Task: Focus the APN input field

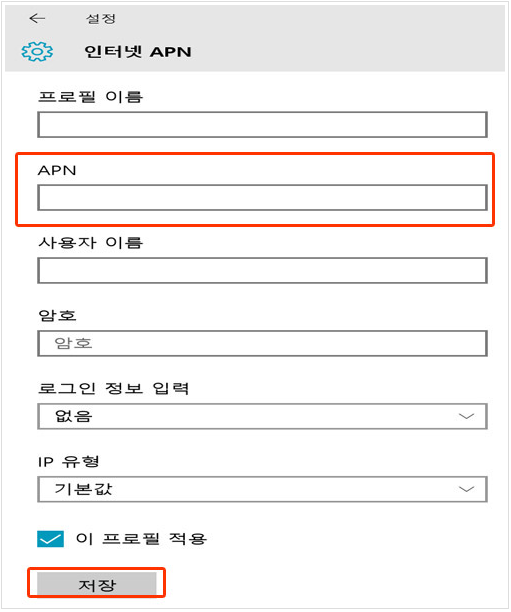Action: 262,197
